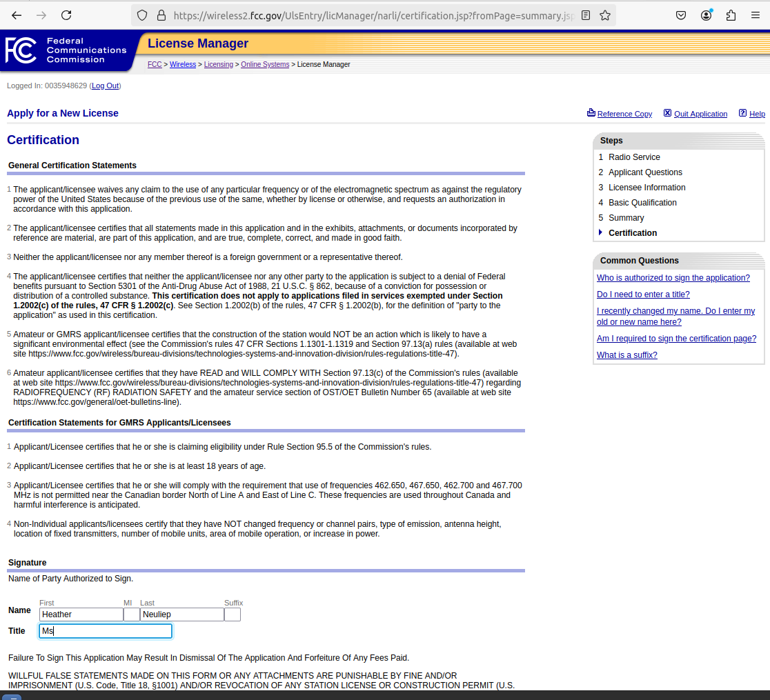The image size is (770, 700).
Task: Open Reference Copy link
Action: 624,114
